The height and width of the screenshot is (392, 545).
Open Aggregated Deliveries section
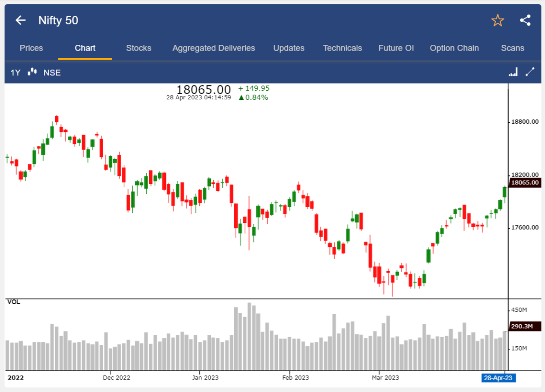[x=213, y=48]
